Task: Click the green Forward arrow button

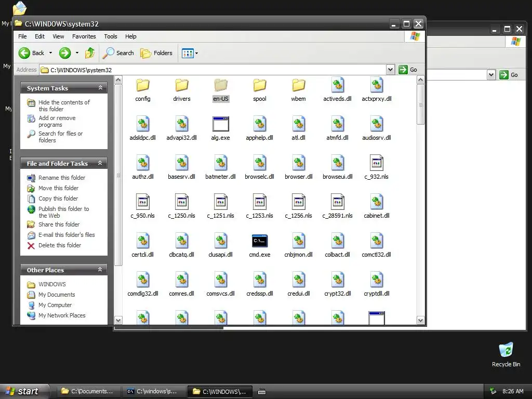Action: click(x=65, y=53)
